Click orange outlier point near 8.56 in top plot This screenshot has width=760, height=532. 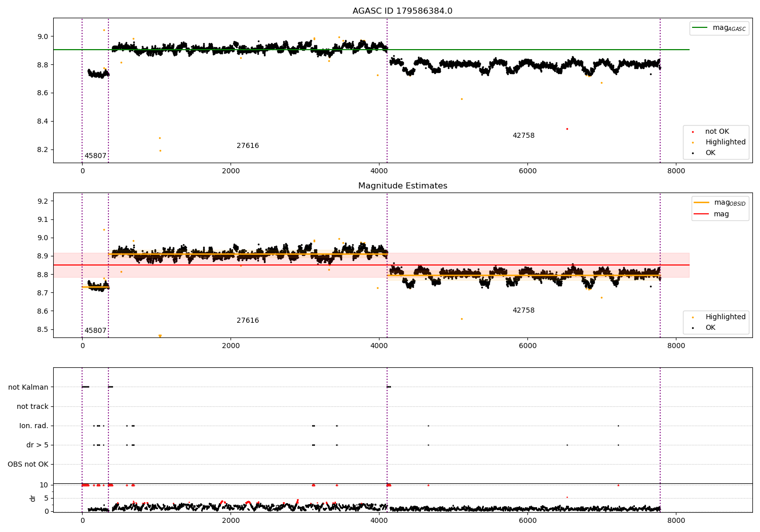pyautogui.click(x=462, y=99)
